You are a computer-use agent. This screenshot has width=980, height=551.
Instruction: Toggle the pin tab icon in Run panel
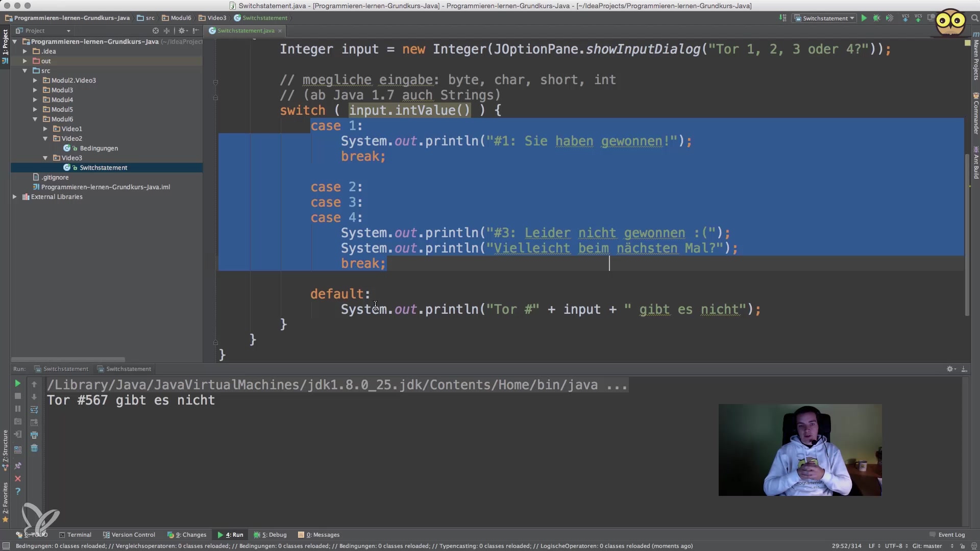point(18,466)
